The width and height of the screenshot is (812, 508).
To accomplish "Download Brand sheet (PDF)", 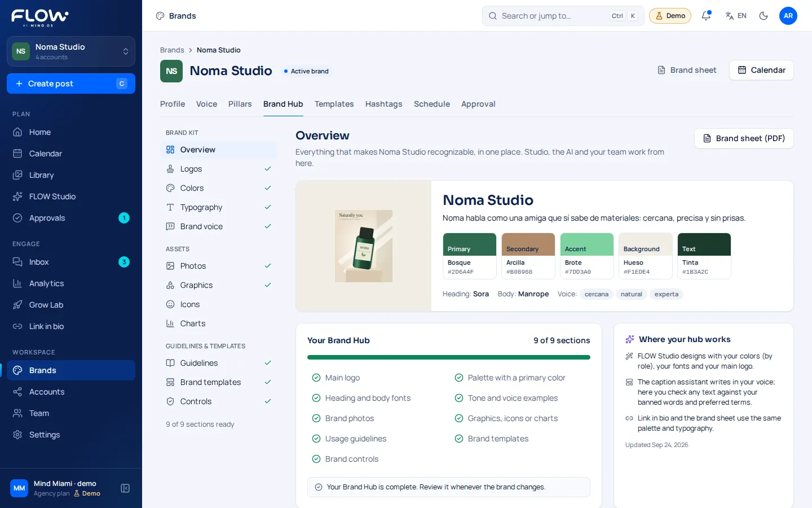I will click(744, 138).
